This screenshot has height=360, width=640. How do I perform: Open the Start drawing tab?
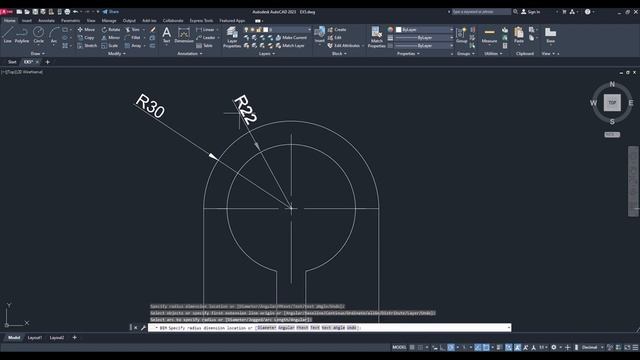pos(12,62)
